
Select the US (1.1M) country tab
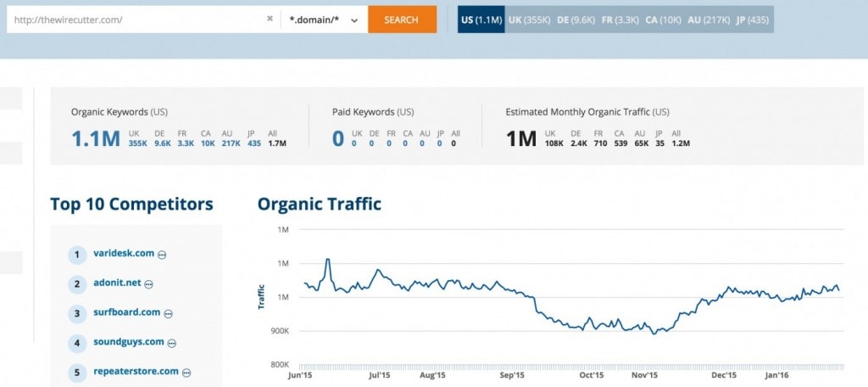click(x=481, y=20)
